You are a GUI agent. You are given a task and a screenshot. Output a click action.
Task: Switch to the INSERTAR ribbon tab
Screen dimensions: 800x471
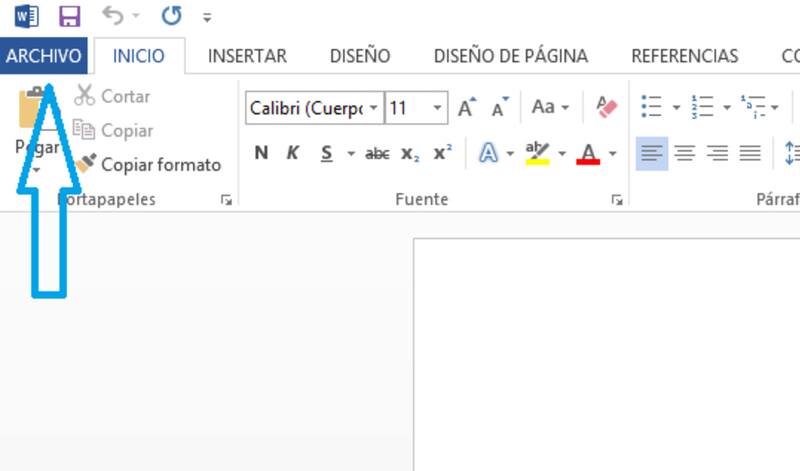pyautogui.click(x=247, y=56)
